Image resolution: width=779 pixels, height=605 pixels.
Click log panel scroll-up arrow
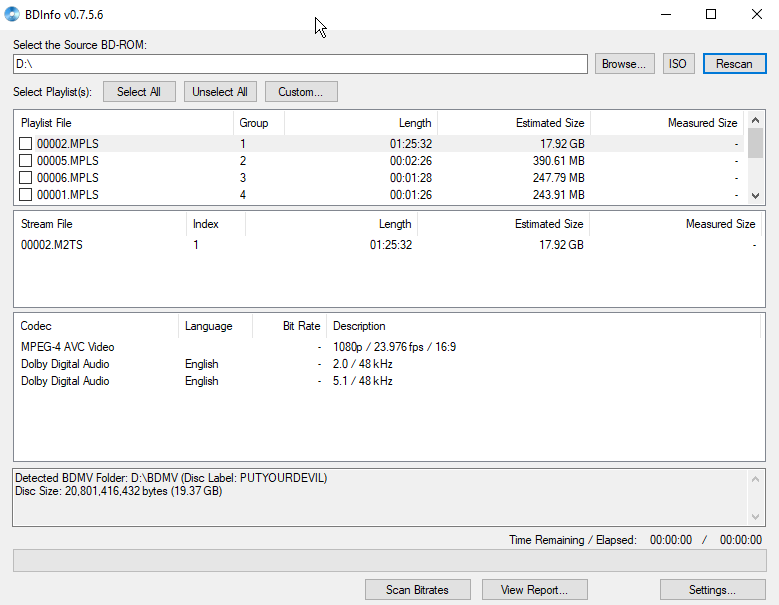pyautogui.click(x=755, y=479)
